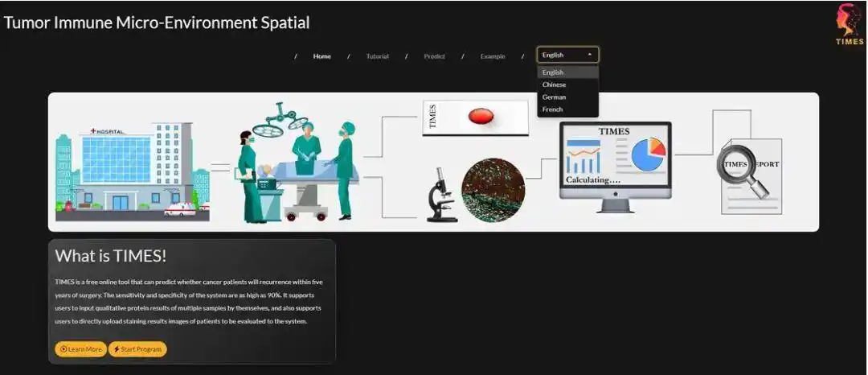Open the English language dropdown
Screen dimensions: 868x375
pos(567,55)
